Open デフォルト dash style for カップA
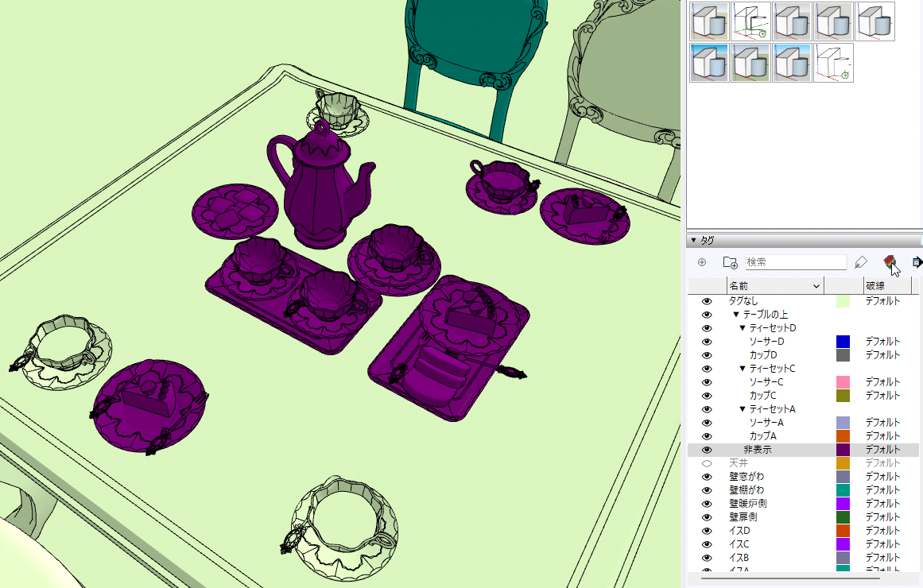Viewport: 923px width, 588px height. click(x=882, y=436)
